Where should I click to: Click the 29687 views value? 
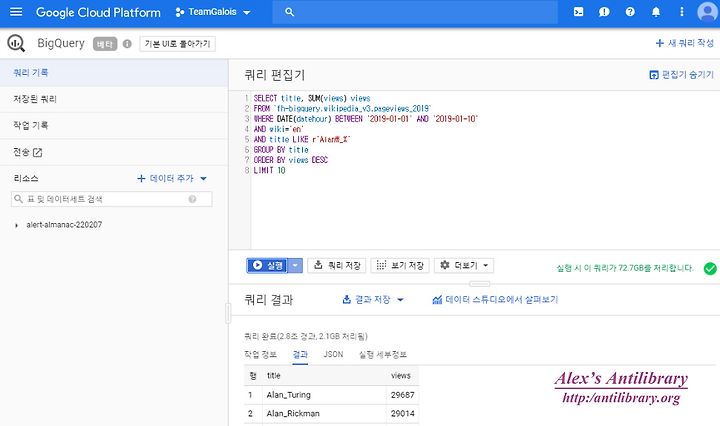(x=403, y=395)
